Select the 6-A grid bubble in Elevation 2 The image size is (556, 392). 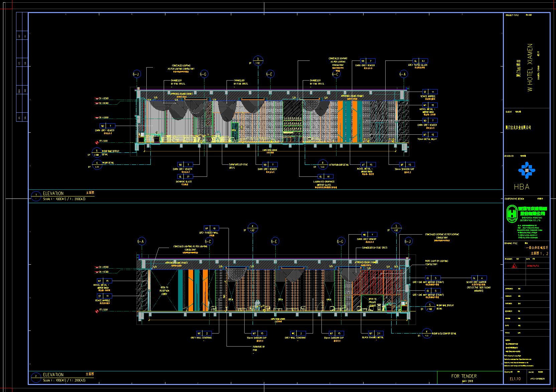(x=141, y=241)
